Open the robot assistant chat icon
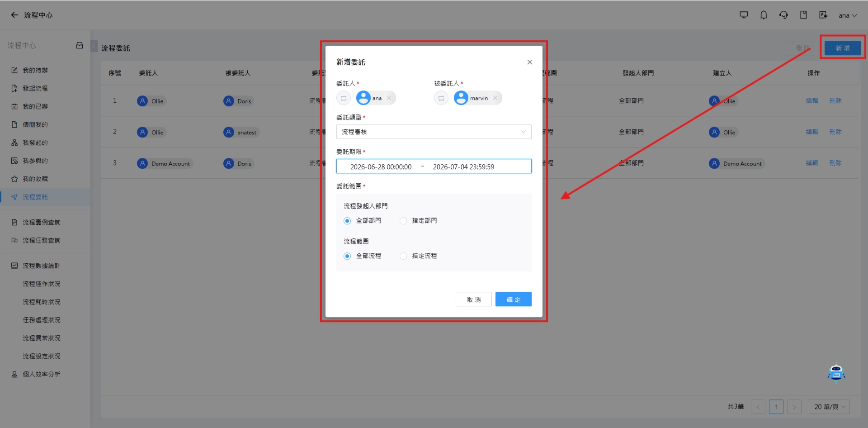This screenshot has height=428, width=868. click(x=836, y=373)
